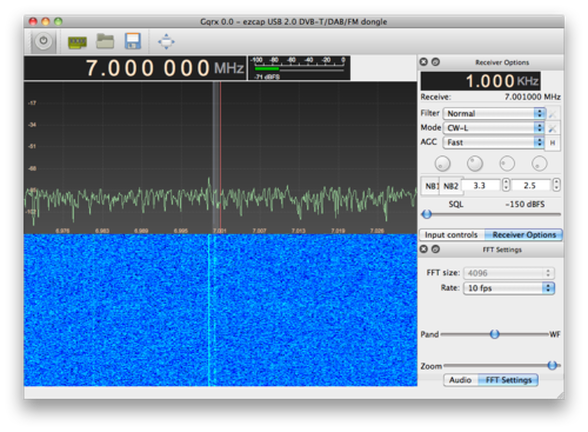
Task: Click the 7.013 label on frequency axis
Action: [x=298, y=230]
